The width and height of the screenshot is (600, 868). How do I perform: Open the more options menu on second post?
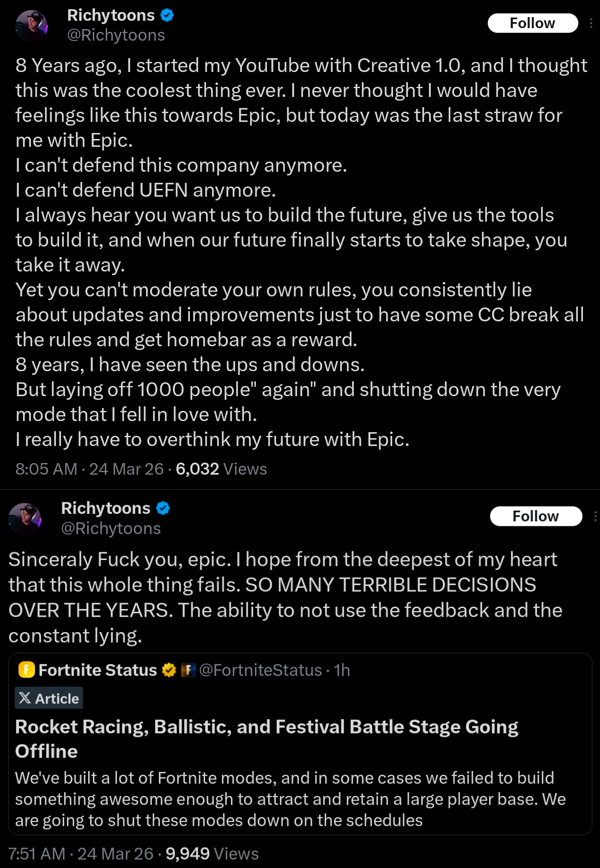tap(595, 516)
